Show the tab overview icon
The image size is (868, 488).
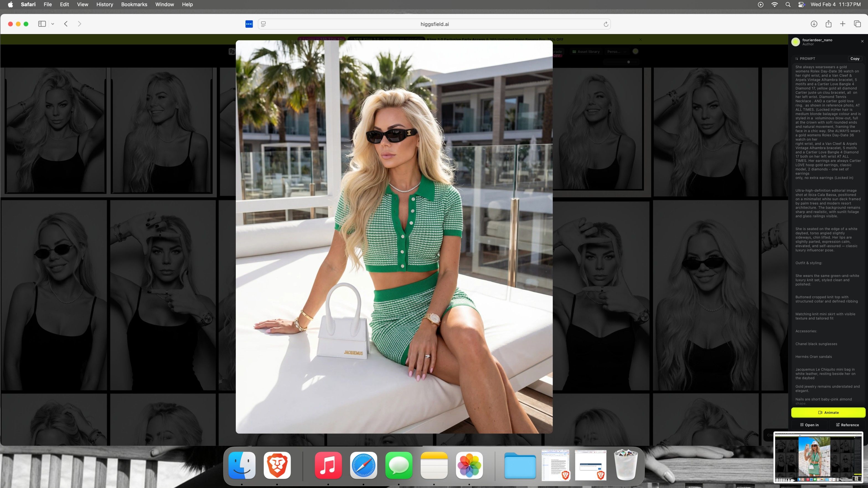tap(857, 24)
